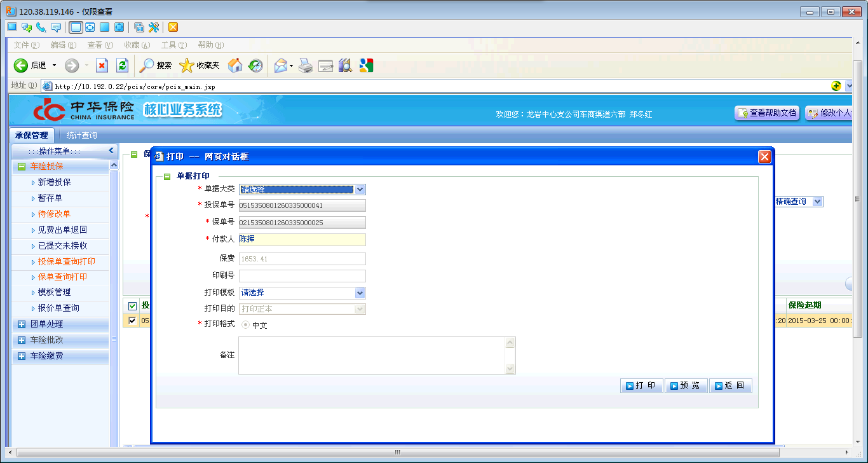The height and width of the screenshot is (463, 868).
Task: Click the 返回 button
Action: [731, 385]
